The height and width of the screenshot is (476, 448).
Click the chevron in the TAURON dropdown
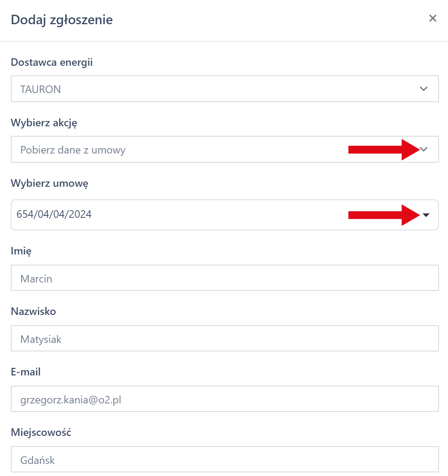[x=423, y=89]
